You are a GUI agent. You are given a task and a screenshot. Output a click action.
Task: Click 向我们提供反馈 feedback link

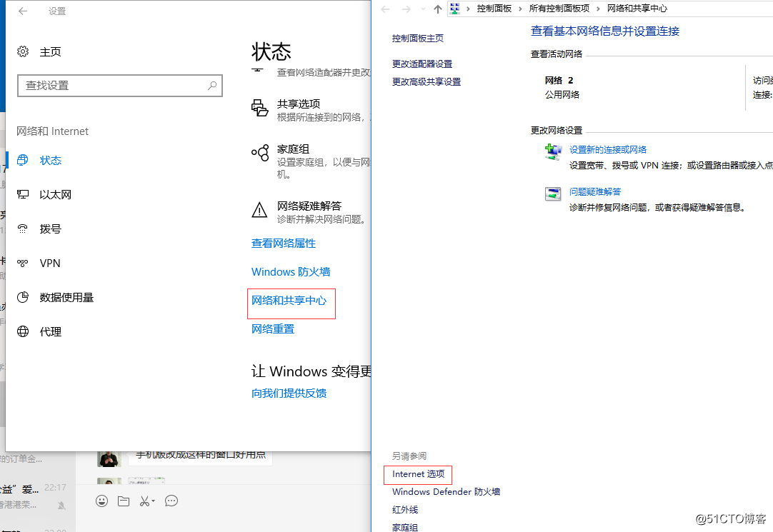click(x=289, y=393)
